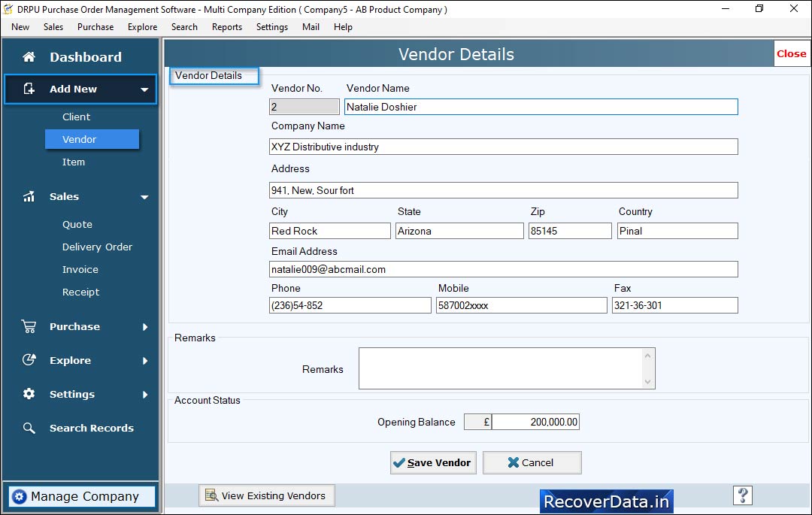Open the Purchase menu in menu bar
The image size is (812, 515).
(95, 27)
